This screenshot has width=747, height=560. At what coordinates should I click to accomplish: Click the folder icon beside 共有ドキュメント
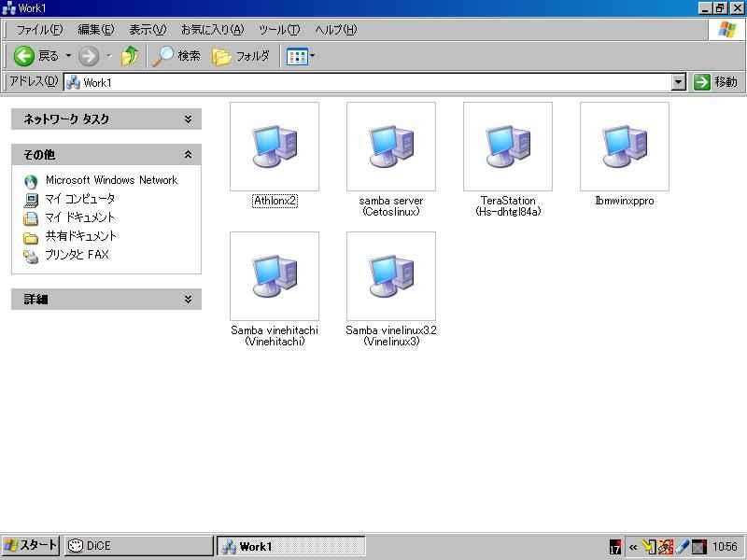click(x=31, y=237)
